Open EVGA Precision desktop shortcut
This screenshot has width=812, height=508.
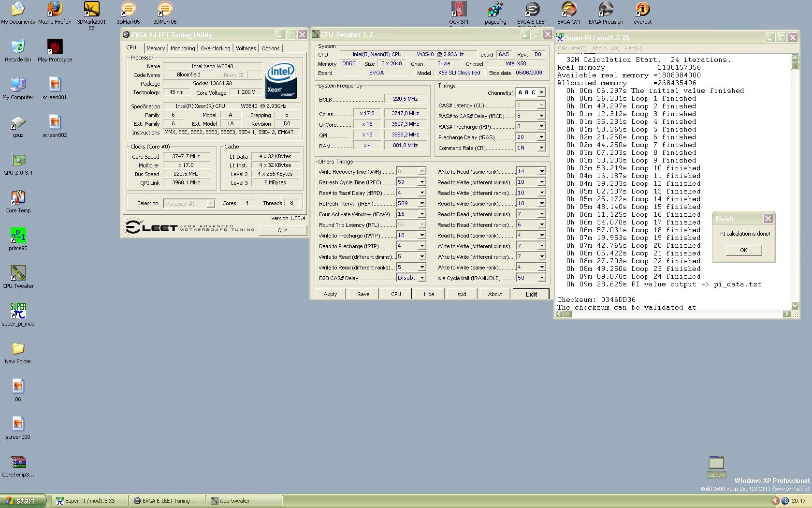pos(606,13)
